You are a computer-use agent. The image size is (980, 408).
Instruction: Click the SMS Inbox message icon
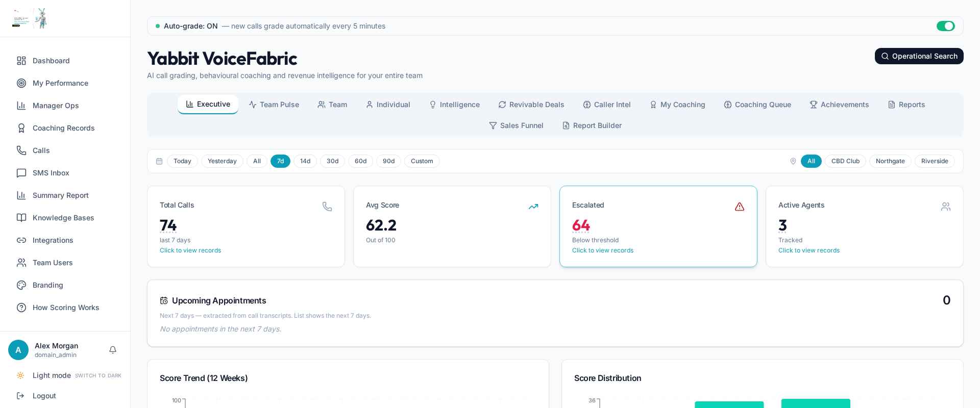pyautogui.click(x=21, y=173)
